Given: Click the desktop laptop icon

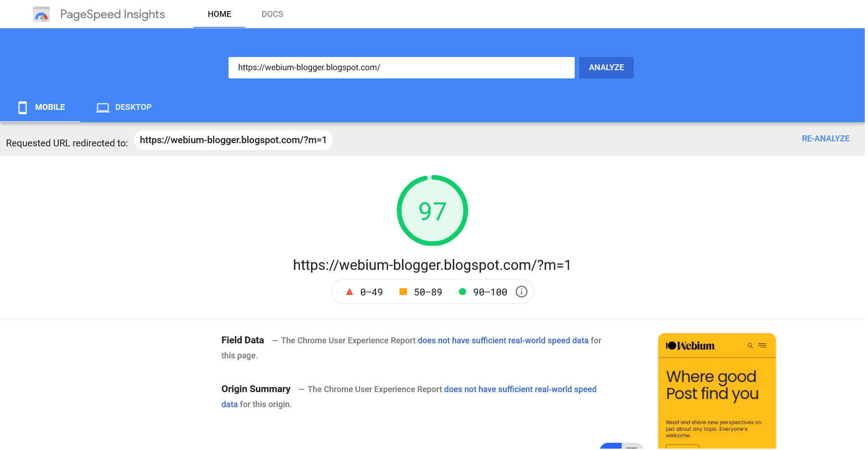Looking at the screenshot, I should coord(103,108).
